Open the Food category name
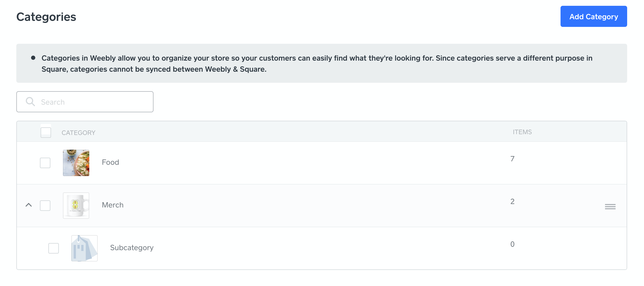The image size is (644, 286). coord(110,162)
